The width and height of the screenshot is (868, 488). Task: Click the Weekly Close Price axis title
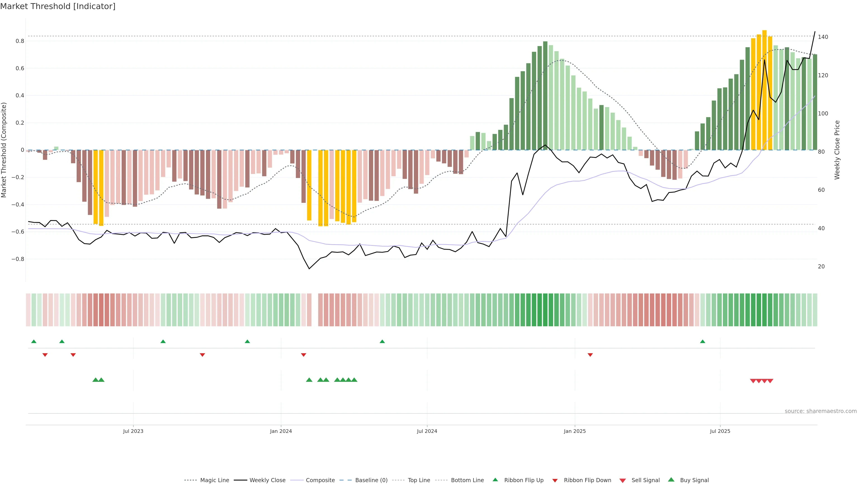(x=837, y=150)
